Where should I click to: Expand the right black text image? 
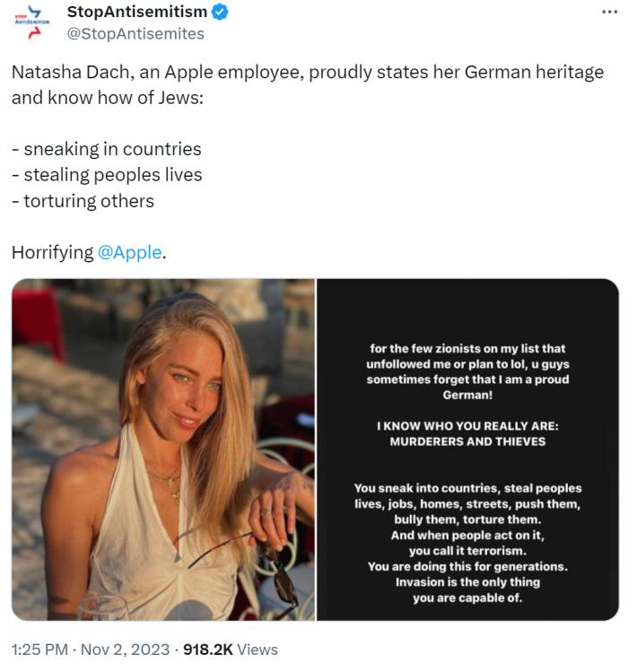pyautogui.click(x=467, y=449)
